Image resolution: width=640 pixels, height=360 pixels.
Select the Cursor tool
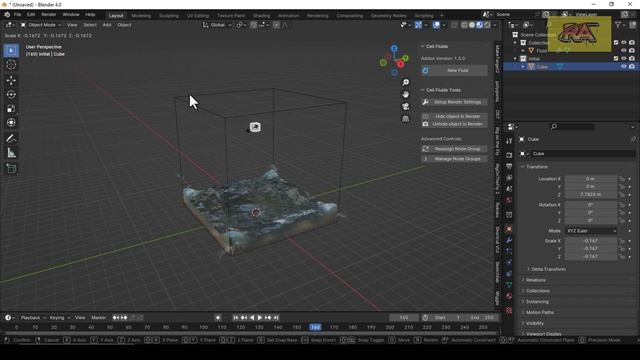pos(11,65)
